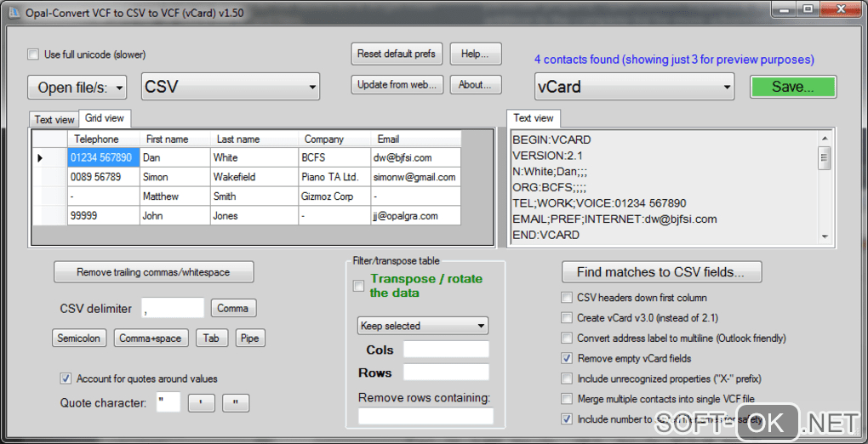This screenshot has height=444, width=868.
Task: Click the CSV delimiter input field
Action: point(173,309)
